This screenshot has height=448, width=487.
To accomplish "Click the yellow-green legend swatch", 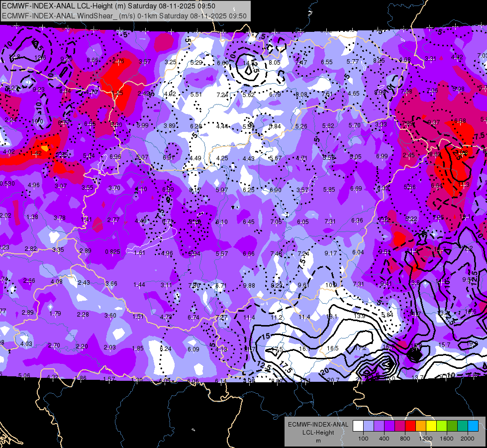I will pyautogui.click(x=442, y=426).
